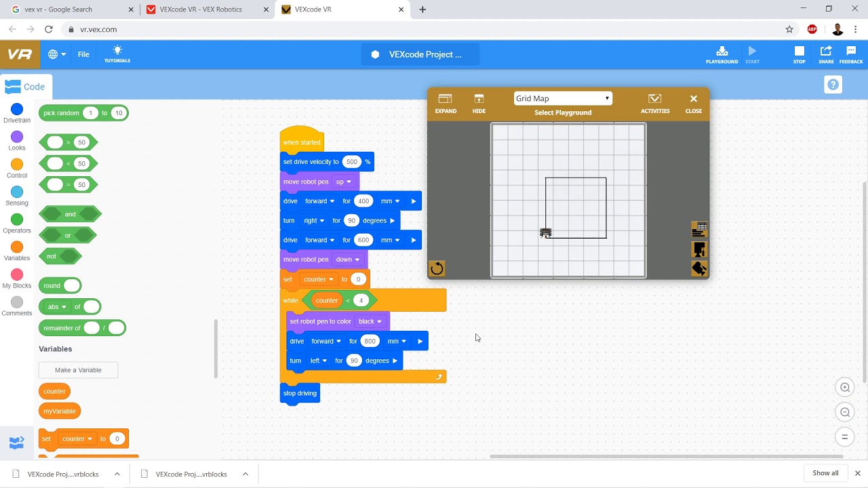Open the Activities icon
Viewport: 868px width, 488px height.
[655, 103]
